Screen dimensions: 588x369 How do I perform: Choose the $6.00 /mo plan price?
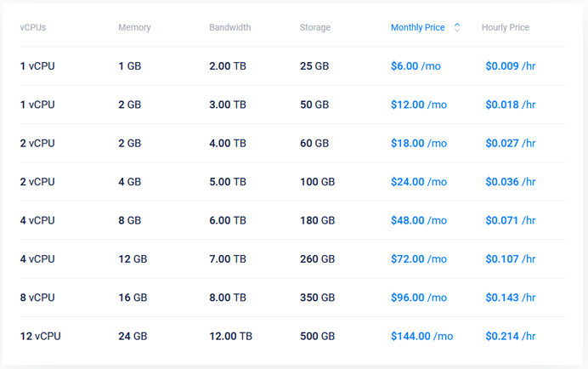[x=416, y=66]
